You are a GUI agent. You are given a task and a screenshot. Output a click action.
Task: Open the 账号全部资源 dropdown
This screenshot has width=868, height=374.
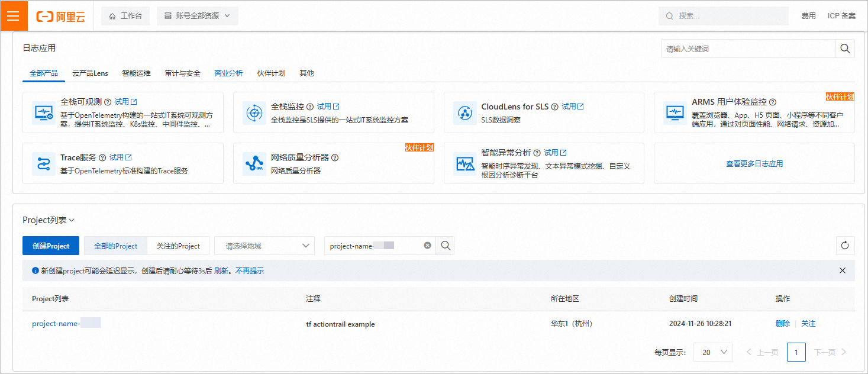tap(198, 16)
